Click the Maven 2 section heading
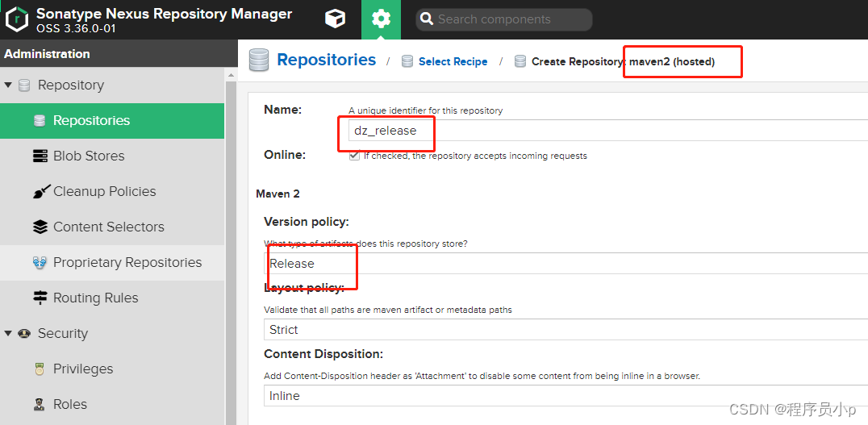 (x=278, y=194)
